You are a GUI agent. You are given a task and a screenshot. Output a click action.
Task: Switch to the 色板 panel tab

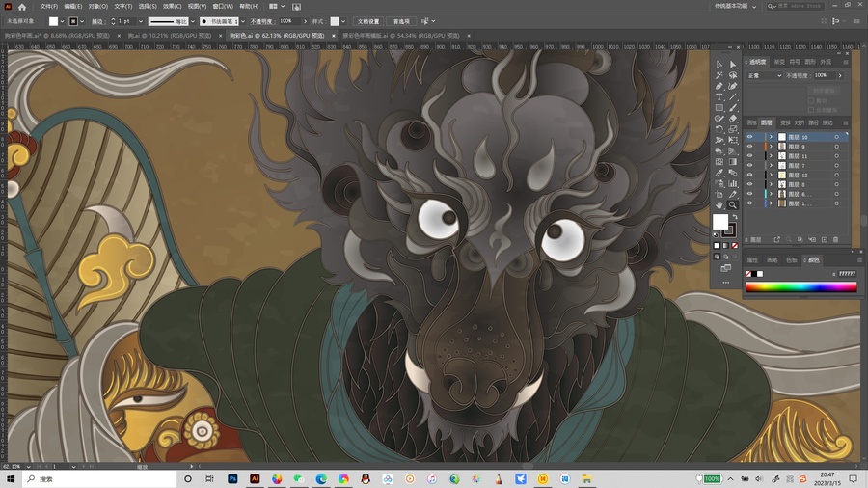click(792, 260)
